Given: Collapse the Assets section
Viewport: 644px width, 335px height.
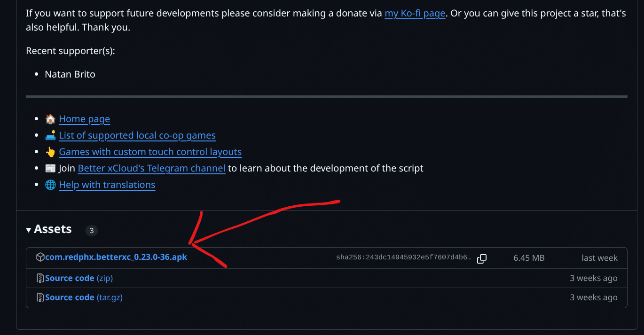Looking at the screenshot, I should coord(49,229).
